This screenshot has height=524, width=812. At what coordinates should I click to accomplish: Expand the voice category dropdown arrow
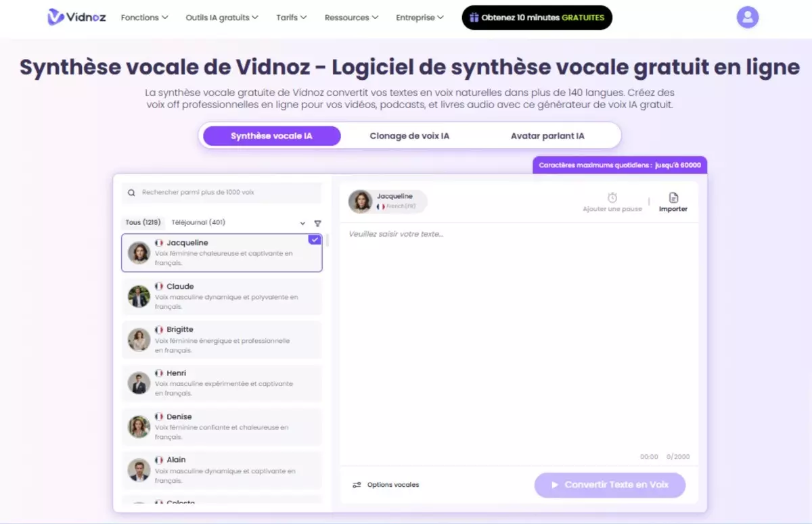[302, 222]
